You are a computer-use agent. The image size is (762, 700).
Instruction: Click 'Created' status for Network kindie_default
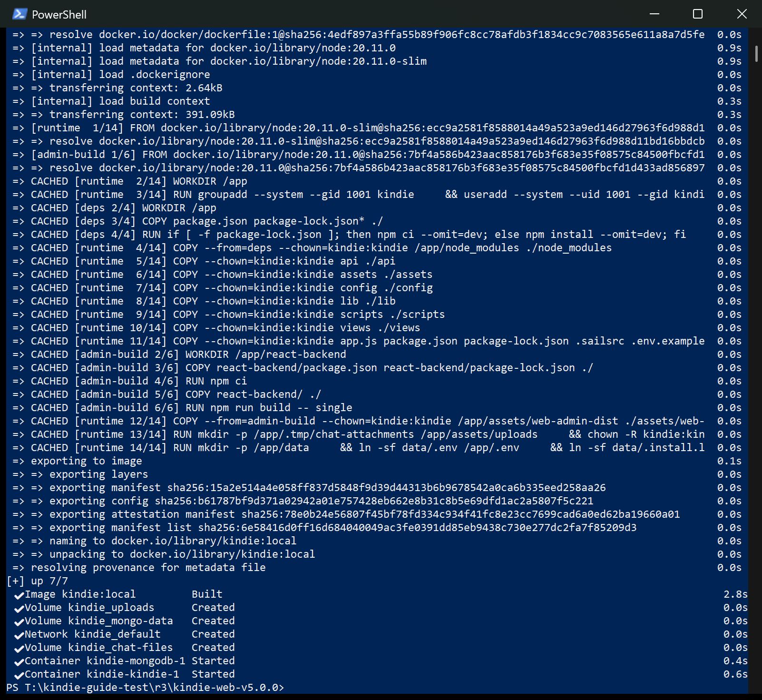point(213,634)
